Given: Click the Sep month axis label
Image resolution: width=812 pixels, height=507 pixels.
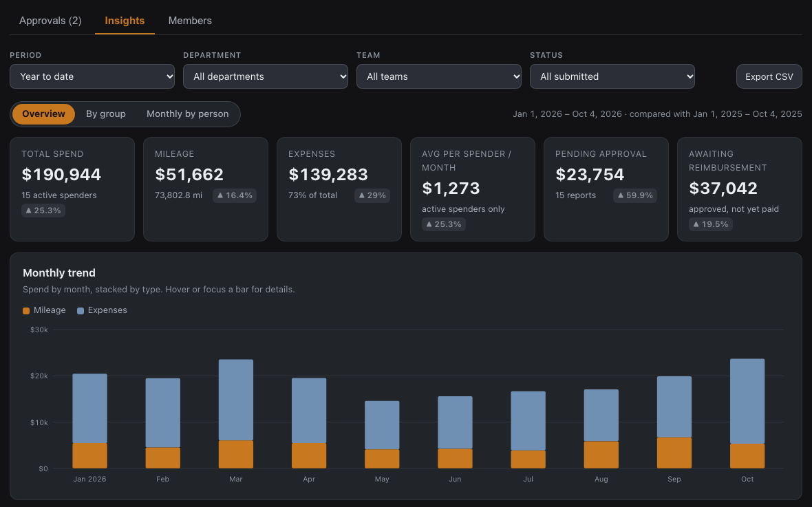Looking at the screenshot, I should [x=674, y=479].
